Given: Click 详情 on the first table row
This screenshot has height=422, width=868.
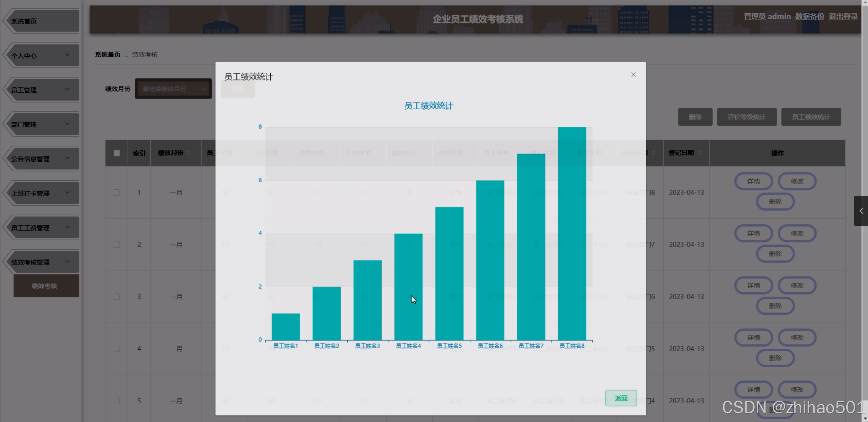Looking at the screenshot, I should coord(754,181).
